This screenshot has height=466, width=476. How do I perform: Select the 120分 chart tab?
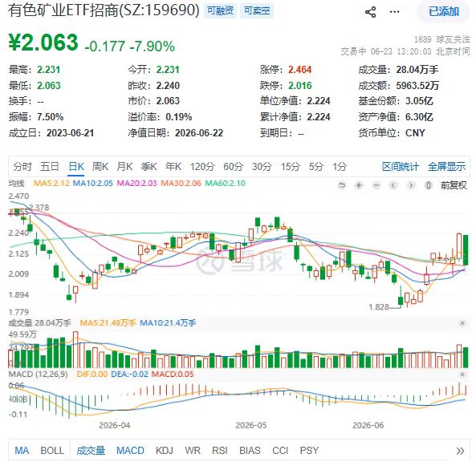pos(202,167)
